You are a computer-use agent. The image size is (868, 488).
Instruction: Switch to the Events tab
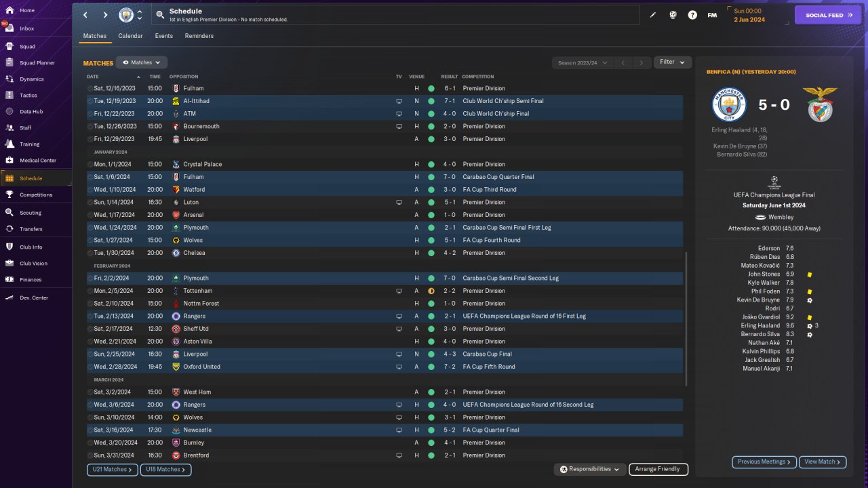(163, 36)
